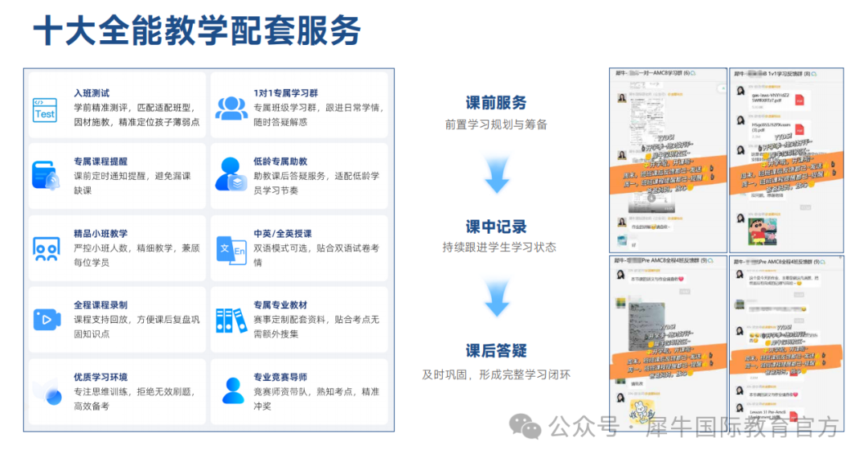Screen dimensions: 868x462
Task: Click the 课后答疑 stage title
Action: tap(496, 350)
